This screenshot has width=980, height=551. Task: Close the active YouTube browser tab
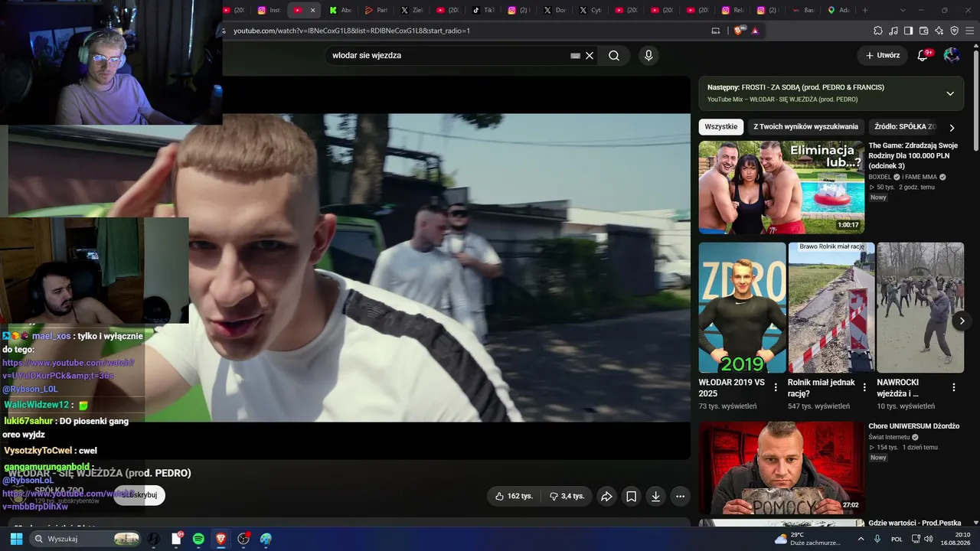pos(313,10)
